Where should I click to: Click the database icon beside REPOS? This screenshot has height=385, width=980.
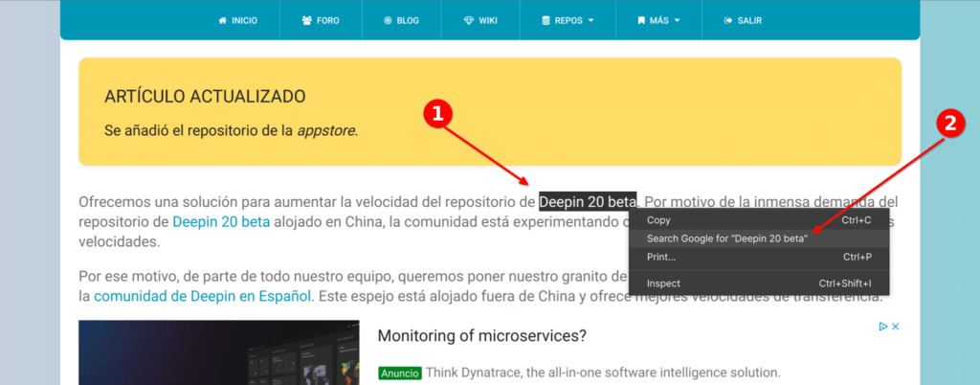(x=546, y=21)
